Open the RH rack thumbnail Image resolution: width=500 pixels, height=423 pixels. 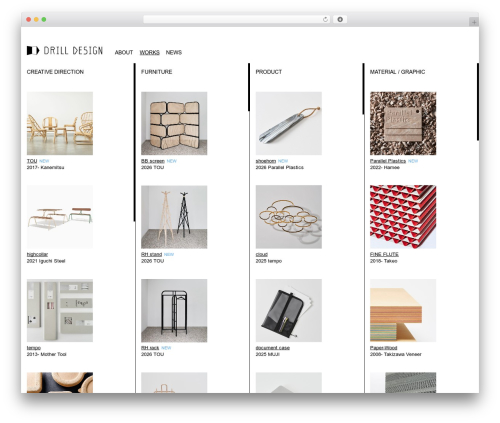(174, 310)
